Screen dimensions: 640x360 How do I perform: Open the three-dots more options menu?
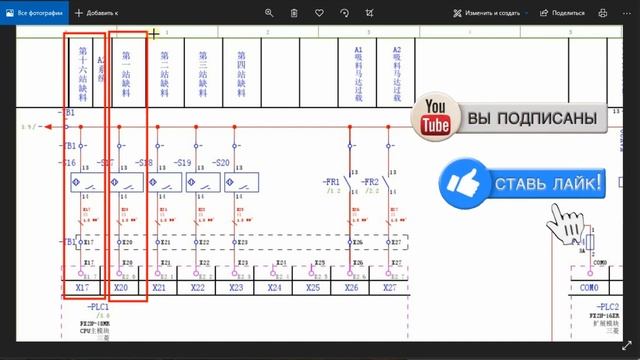coord(627,13)
